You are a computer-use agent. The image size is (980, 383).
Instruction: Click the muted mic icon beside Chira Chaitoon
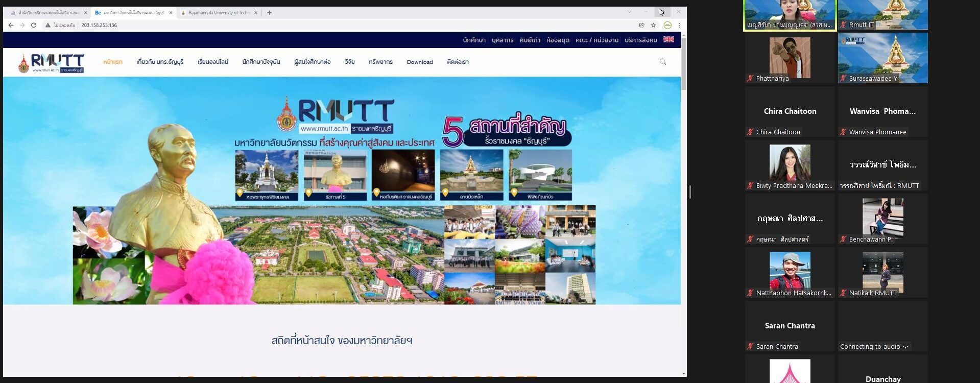tap(750, 132)
